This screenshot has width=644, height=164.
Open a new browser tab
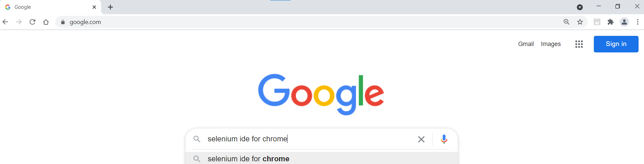(x=110, y=7)
